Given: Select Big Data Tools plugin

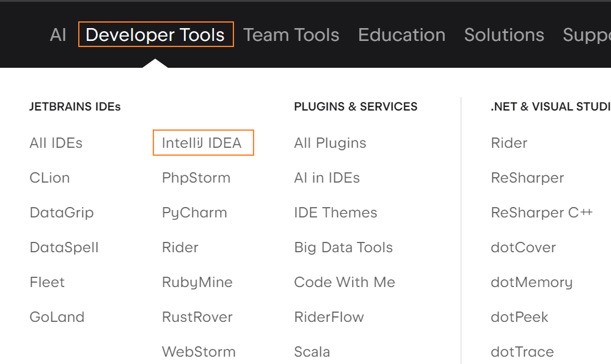Looking at the screenshot, I should pos(343,247).
